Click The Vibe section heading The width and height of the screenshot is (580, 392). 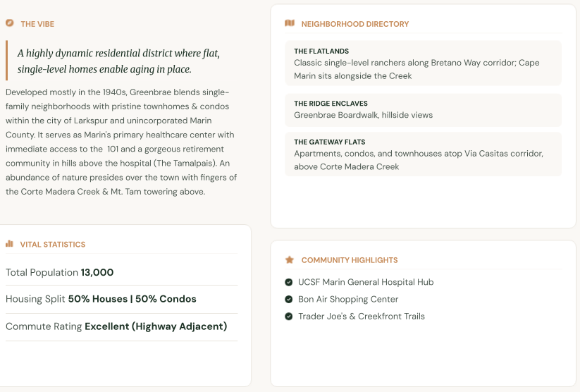pyautogui.click(x=37, y=24)
